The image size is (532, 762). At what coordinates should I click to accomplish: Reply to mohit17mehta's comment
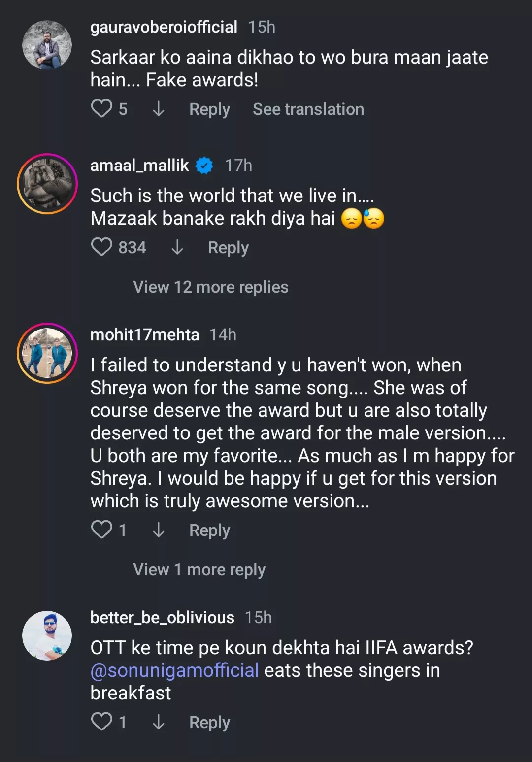209,530
